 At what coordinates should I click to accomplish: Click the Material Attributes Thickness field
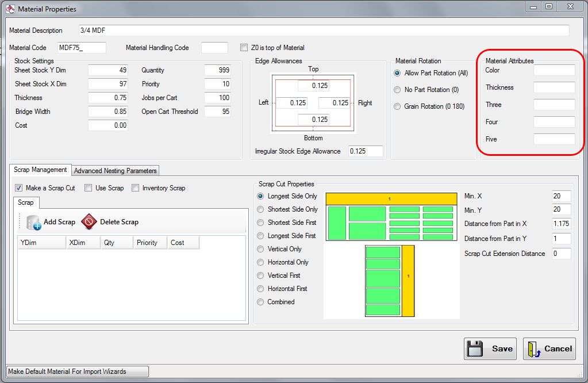pyautogui.click(x=554, y=87)
